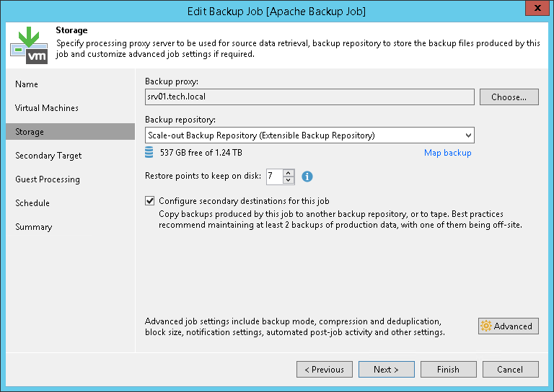This screenshot has width=554, height=392.
Task: Uncheck Configure secondary destinations for this job
Action: pos(150,201)
